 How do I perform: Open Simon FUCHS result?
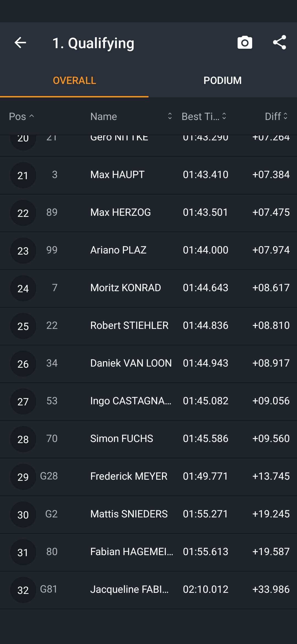(148, 439)
